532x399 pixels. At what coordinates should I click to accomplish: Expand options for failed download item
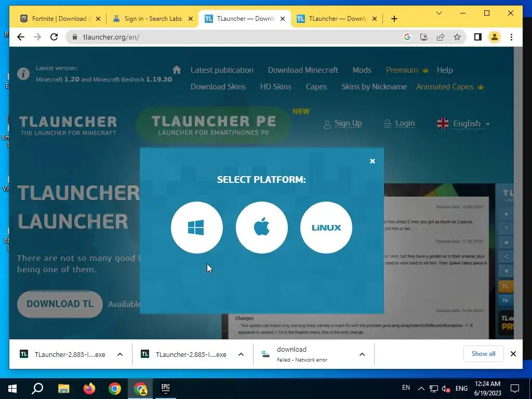pos(362,354)
